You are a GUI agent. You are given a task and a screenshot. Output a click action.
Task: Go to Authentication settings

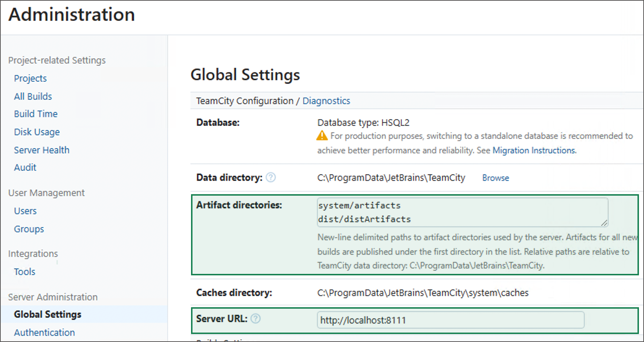click(x=44, y=332)
